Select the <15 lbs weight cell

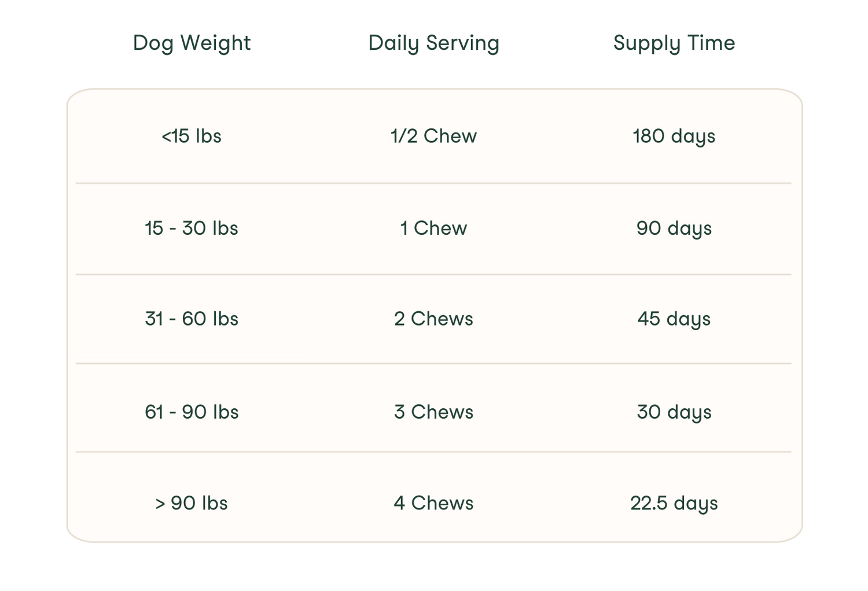192,136
